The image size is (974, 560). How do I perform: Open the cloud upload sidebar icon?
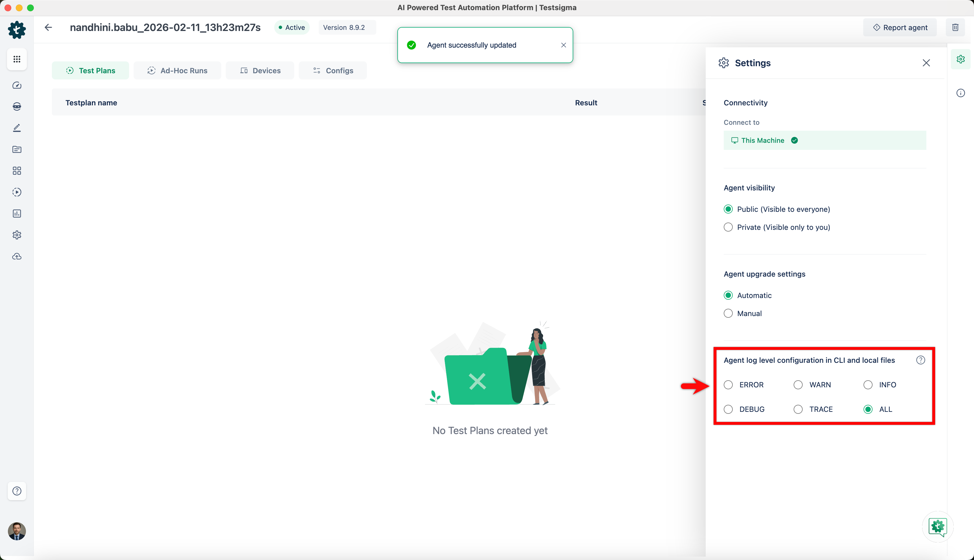click(17, 257)
